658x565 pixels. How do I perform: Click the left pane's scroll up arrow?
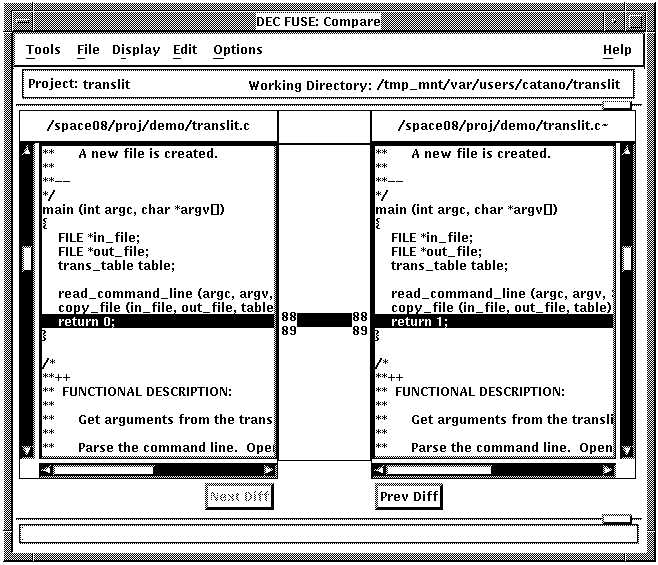(x=28, y=152)
